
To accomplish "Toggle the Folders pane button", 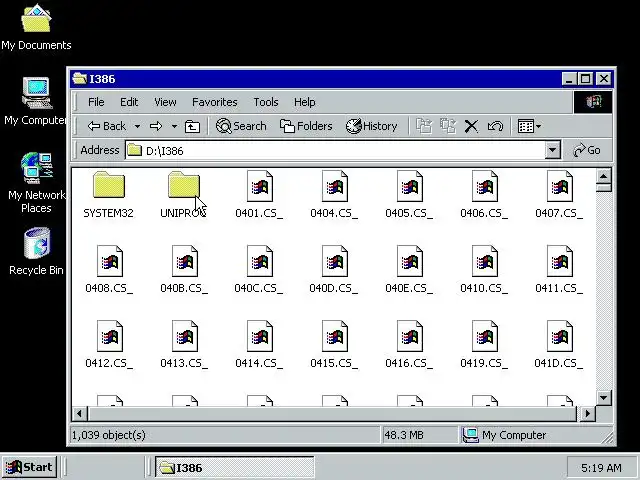I will 306,127.
